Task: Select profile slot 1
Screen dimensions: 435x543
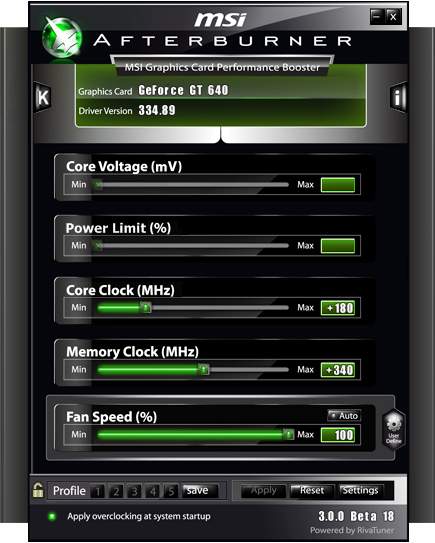Action: tap(98, 491)
